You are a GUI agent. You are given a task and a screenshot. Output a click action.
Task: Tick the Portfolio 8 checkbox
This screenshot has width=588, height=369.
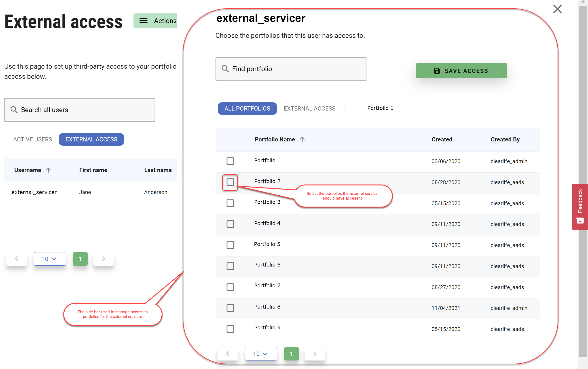click(x=230, y=308)
